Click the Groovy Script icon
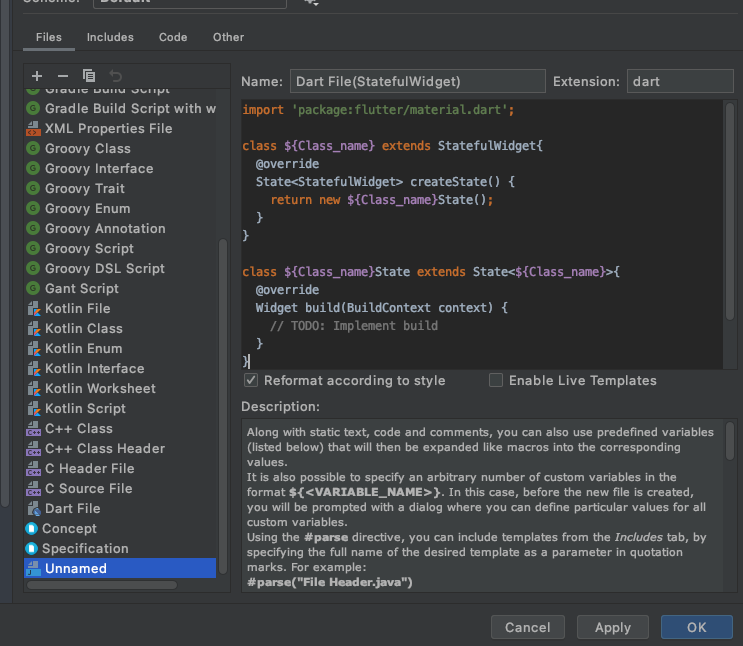The image size is (743, 646). tap(33, 248)
